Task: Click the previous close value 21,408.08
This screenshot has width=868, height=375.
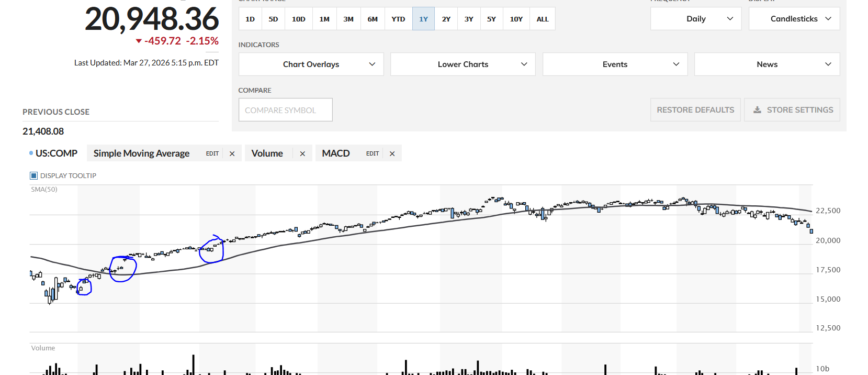Action: point(43,131)
